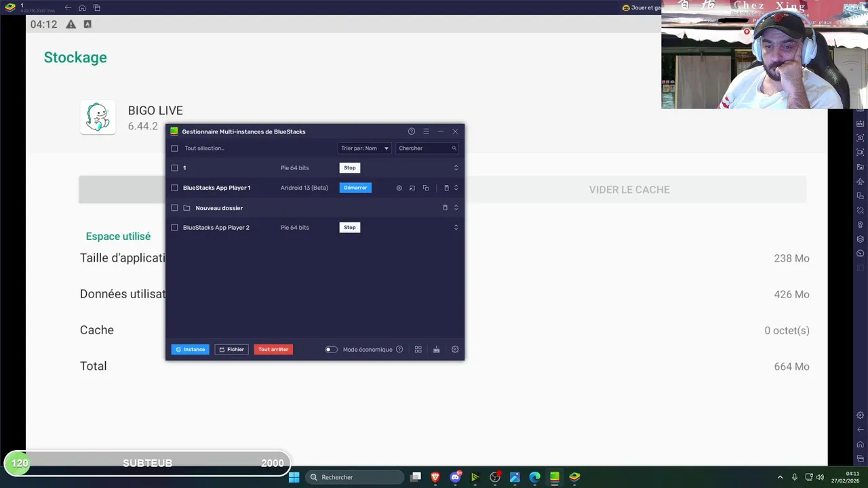
Task: Open the hamburger menu in manager title bar
Action: pos(426,131)
